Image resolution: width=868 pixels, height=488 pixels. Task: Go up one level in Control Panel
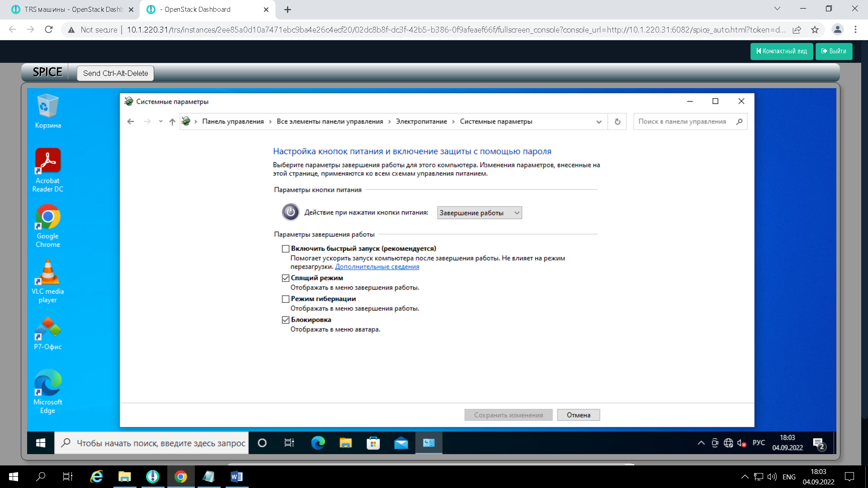[x=172, y=122]
